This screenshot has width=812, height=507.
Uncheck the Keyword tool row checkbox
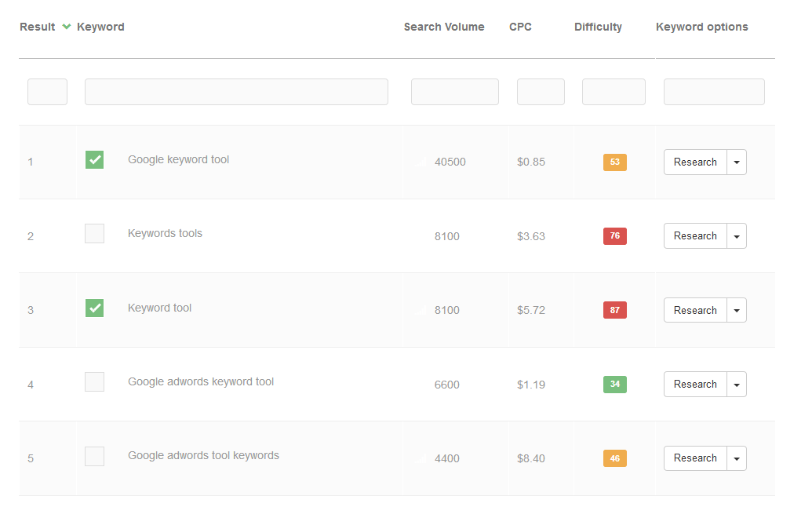point(94,308)
